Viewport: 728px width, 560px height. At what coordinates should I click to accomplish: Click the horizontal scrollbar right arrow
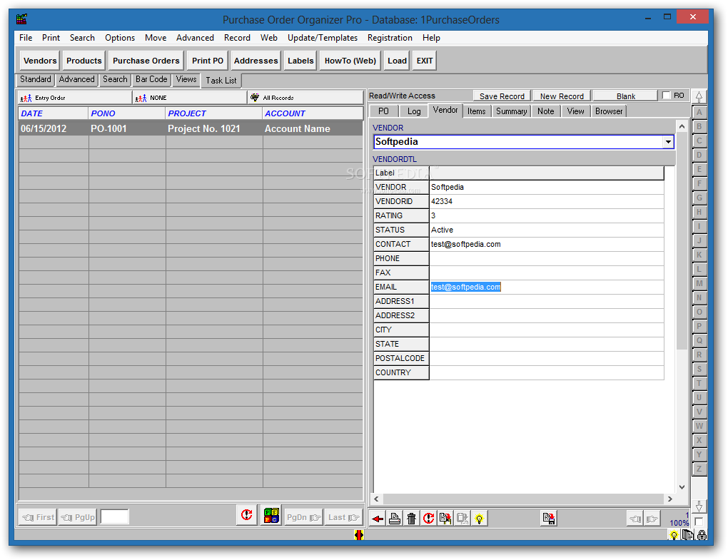(x=669, y=499)
